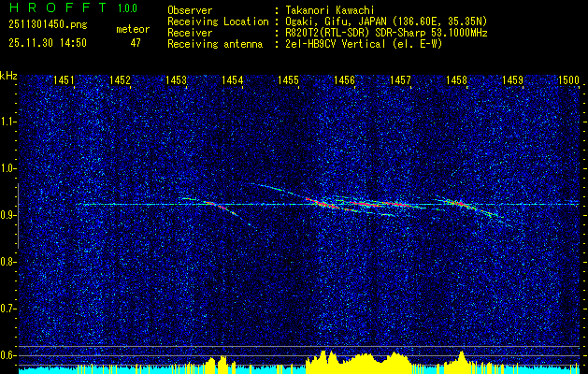Click the Receiver field label
This screenshot has height=374, width=588.
(x=190, y=33)
